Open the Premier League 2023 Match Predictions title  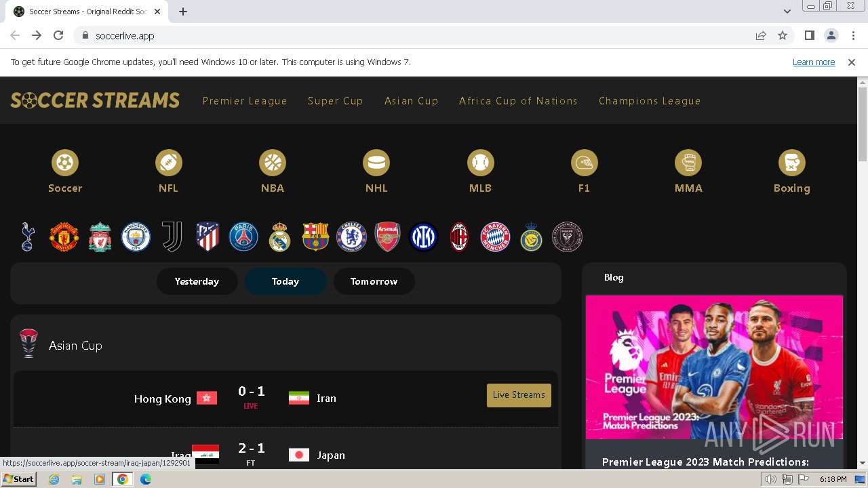tap(705, 462)
